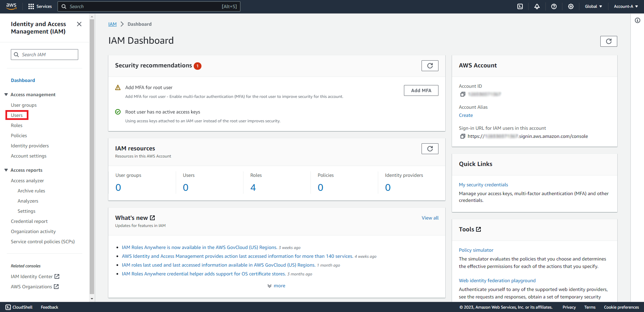Open Credential report in sidebar
Viewport: 644px width, 312px height.
[29, 221]
